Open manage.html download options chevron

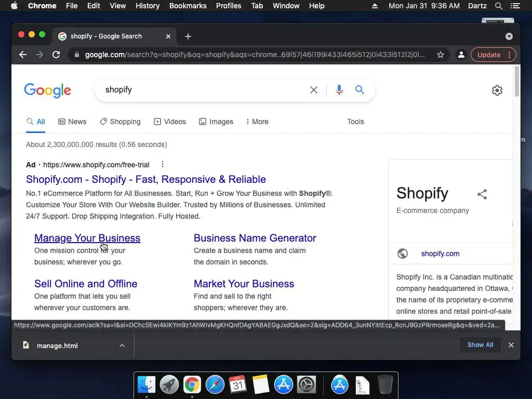pyautogui.click(x=122, y=345)
